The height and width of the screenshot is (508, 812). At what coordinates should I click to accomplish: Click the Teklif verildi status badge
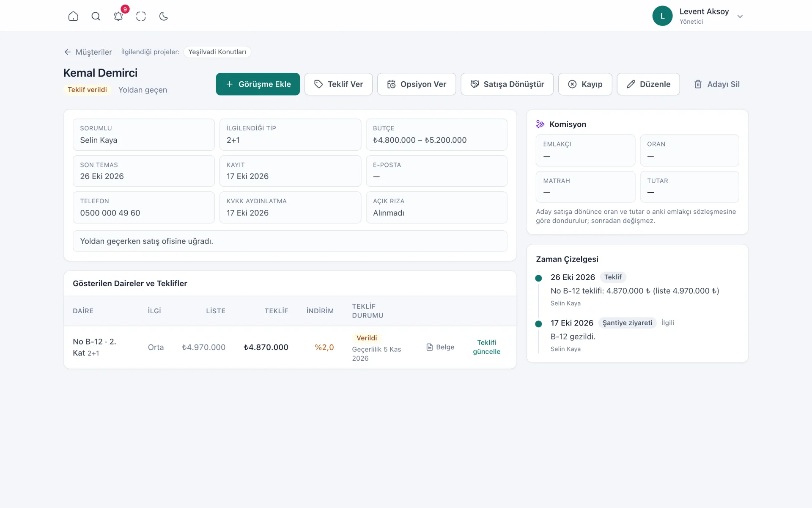[87, 90]
